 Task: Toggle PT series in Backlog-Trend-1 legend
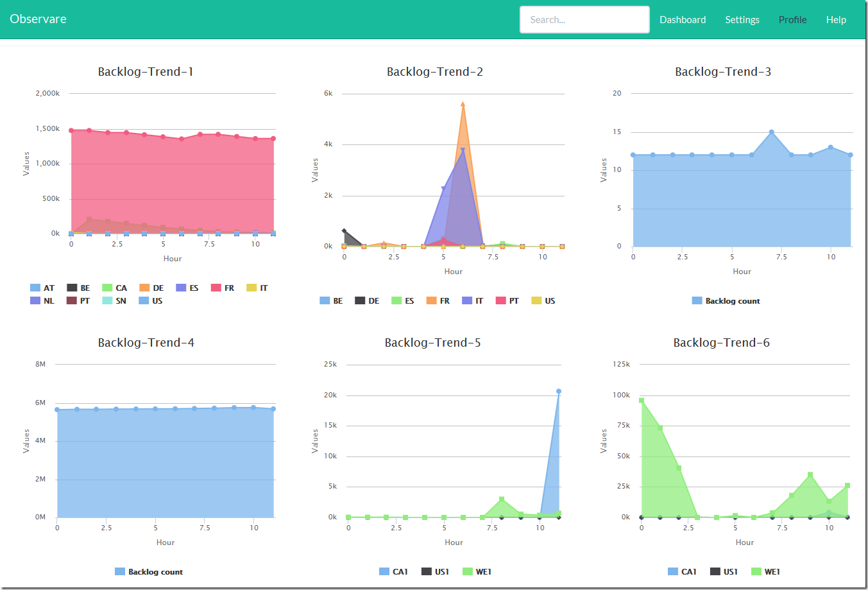(x=78, y=301)
